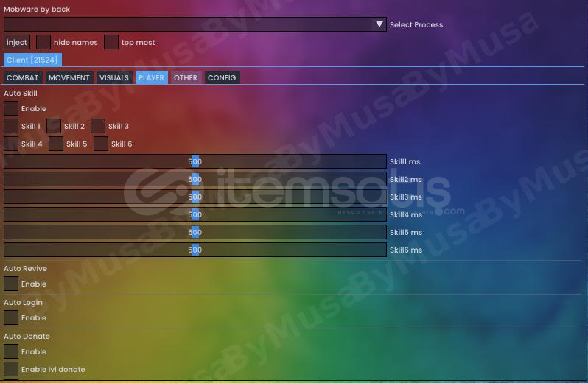Toggle the Skill 4 checkbox
588x383 pixels.
11,144
